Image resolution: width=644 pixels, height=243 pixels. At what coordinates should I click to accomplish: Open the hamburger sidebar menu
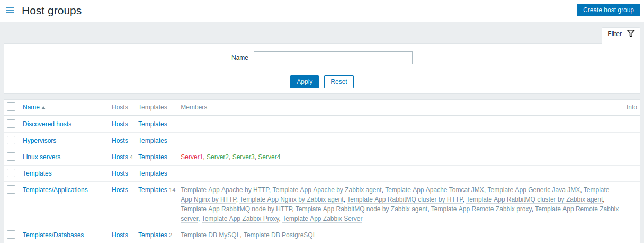(x=10, y=10)
